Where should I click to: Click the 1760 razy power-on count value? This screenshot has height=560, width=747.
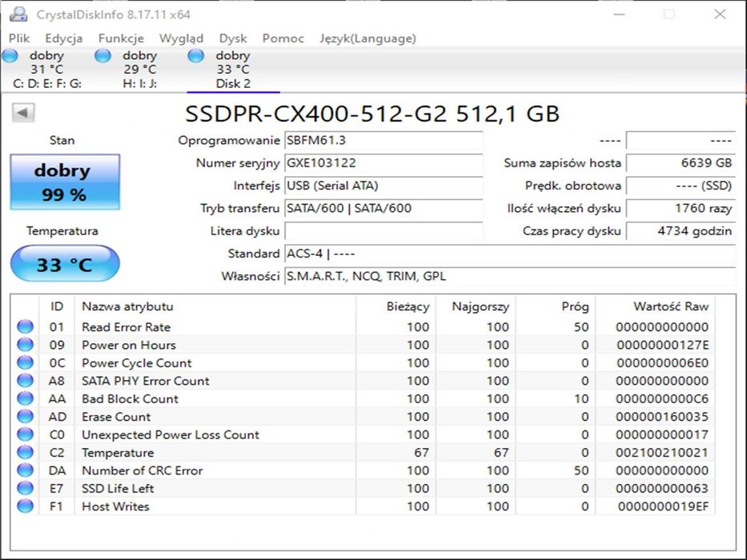[681, 208]
